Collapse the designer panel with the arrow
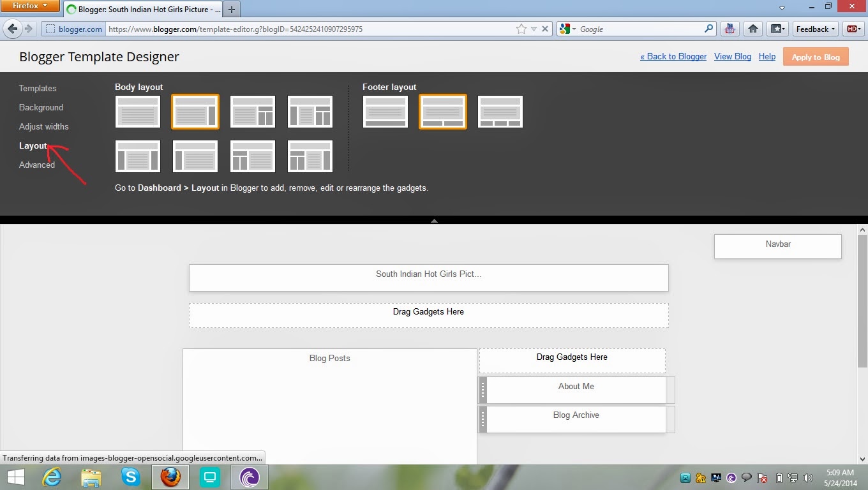Image resolution: width=868 pixels, height=490 pixels. (434, 220)
